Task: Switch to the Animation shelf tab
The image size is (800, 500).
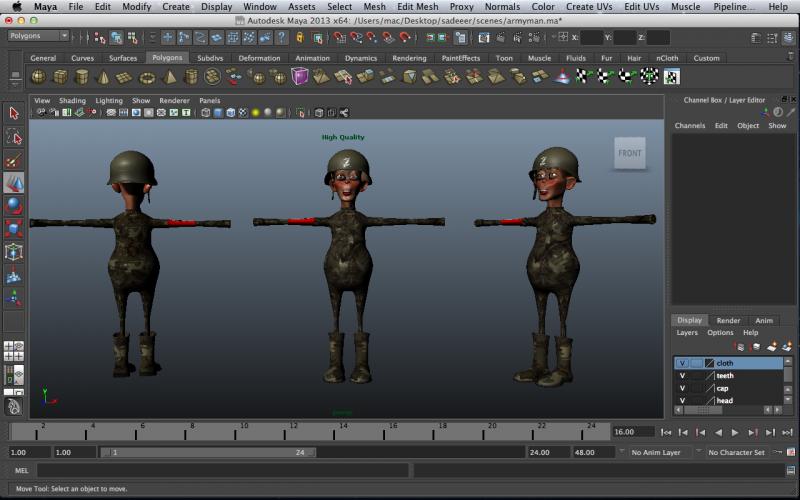Action: tap(312, 58)
